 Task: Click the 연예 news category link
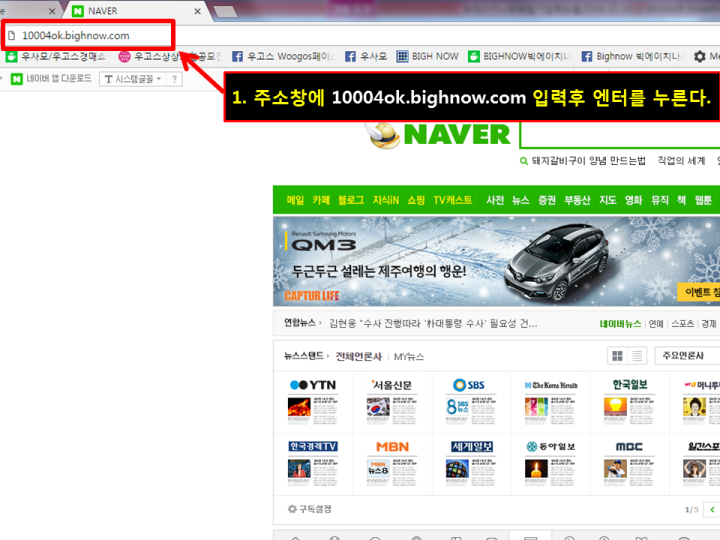[656, 324]
